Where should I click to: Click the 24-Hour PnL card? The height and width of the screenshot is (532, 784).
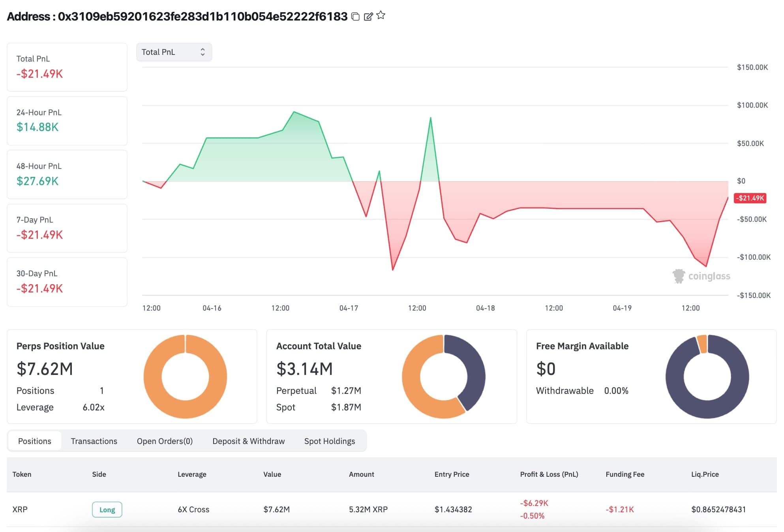click(67, 121)
